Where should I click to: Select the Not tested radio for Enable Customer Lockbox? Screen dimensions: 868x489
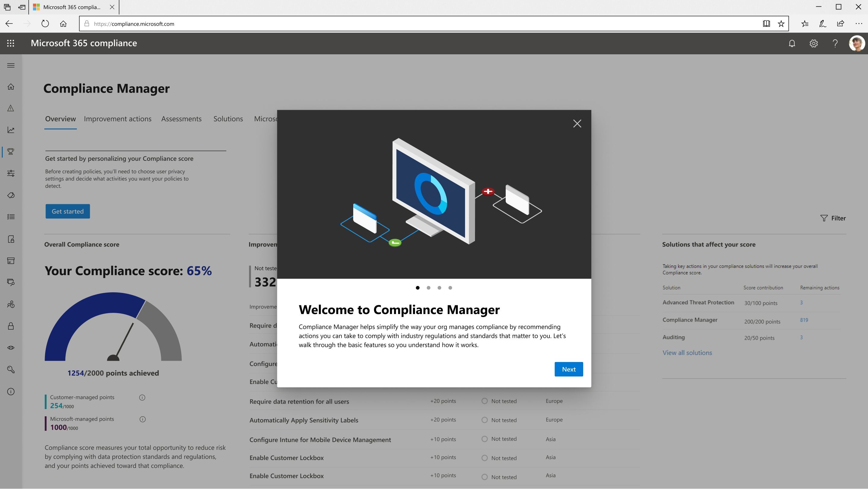point(485,458)
